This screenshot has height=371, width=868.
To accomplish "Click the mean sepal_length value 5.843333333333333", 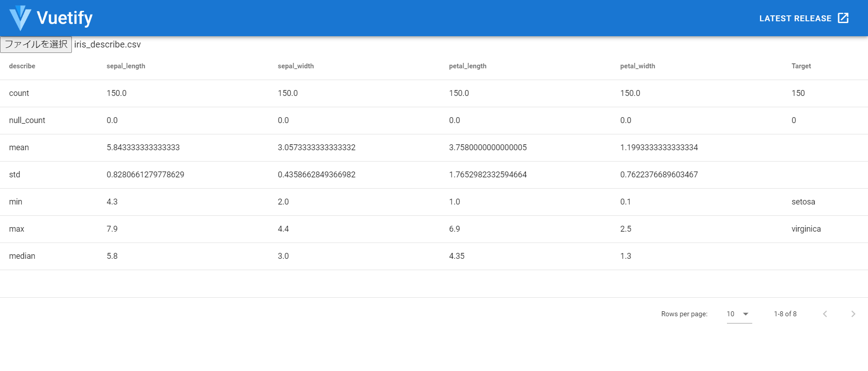I will tap(143, 147).
